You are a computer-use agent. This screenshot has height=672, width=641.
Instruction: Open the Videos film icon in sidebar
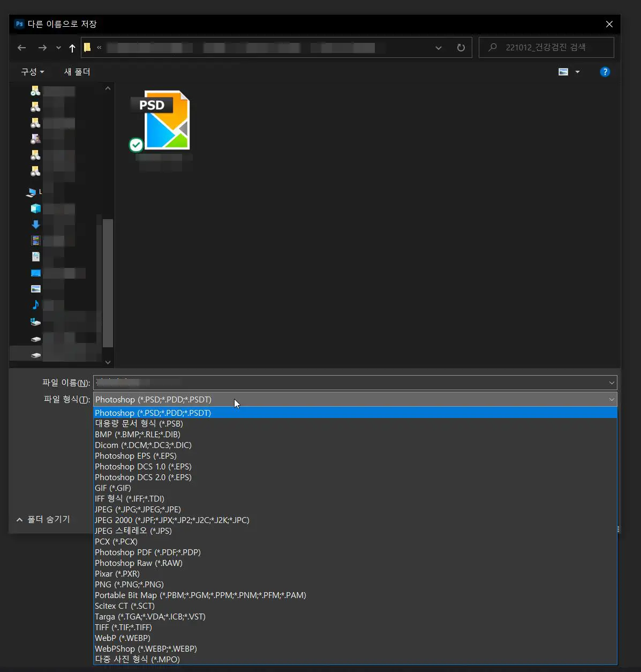pos(36,241)
